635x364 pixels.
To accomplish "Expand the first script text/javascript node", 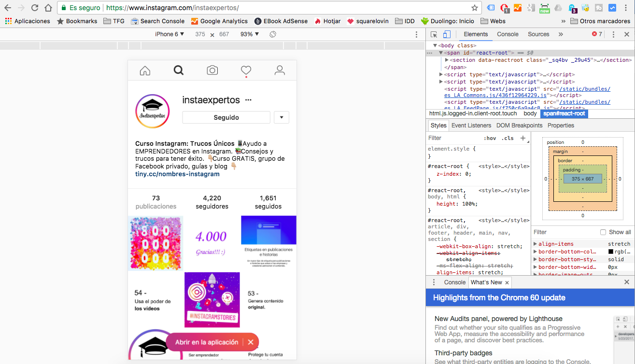I will pyautogui.click(x=441, y=74).
